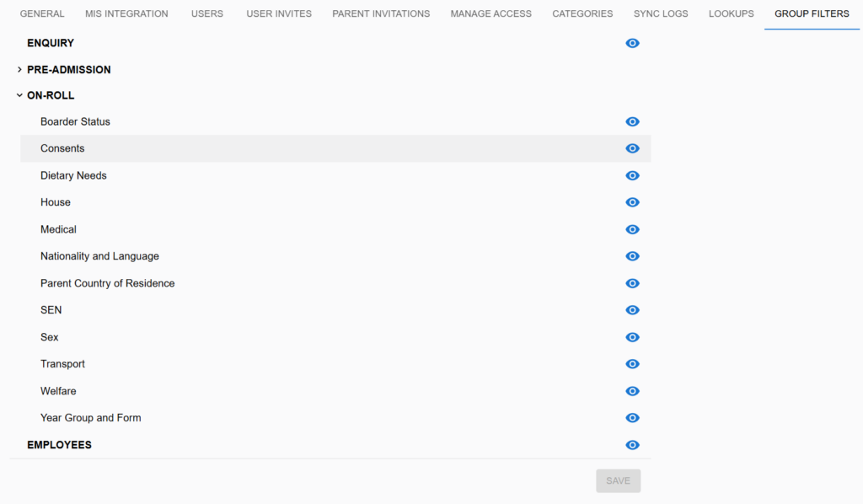Open the Users tab
This screenshot has width=863, height=504.
point(207,13)
